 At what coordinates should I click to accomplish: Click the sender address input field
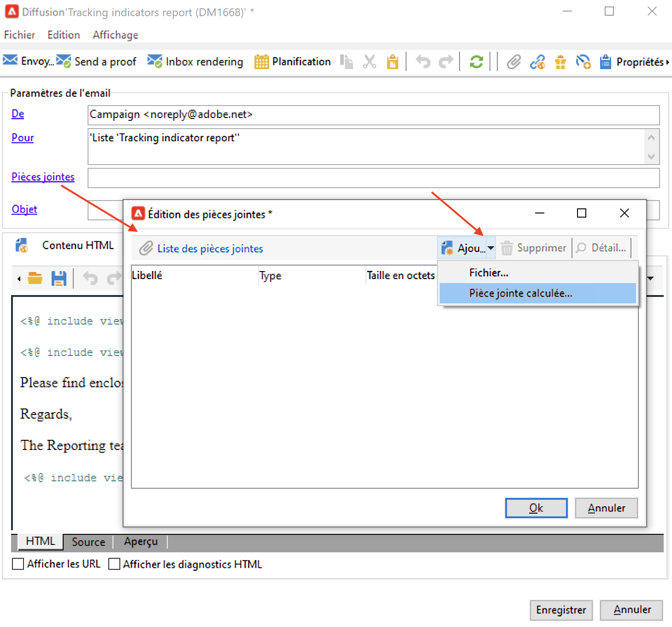[373, 115]
